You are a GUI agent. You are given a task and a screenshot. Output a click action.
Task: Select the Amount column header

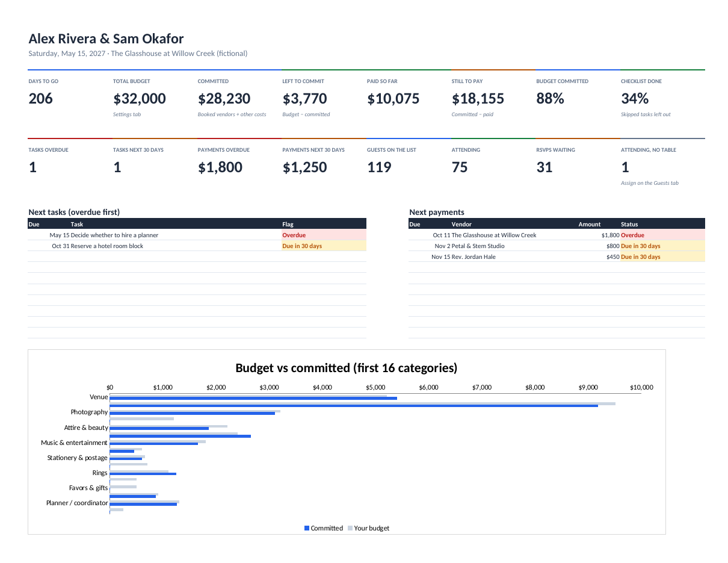[x=590, y=224]
